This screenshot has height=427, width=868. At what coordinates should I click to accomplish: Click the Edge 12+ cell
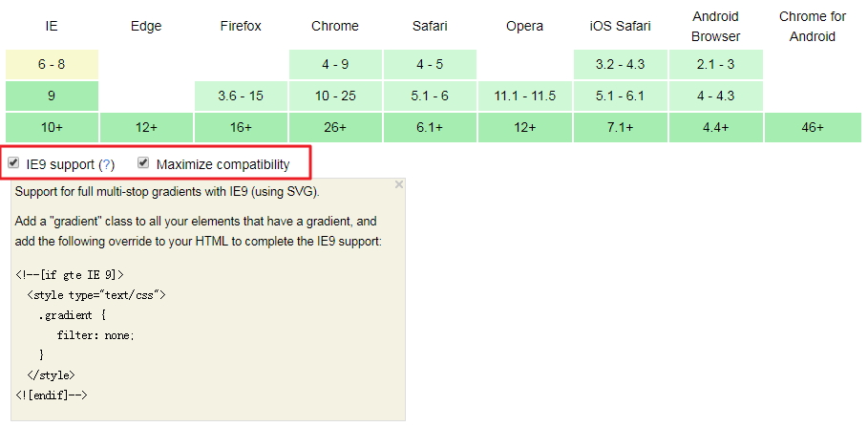click(x=146, y=127)
